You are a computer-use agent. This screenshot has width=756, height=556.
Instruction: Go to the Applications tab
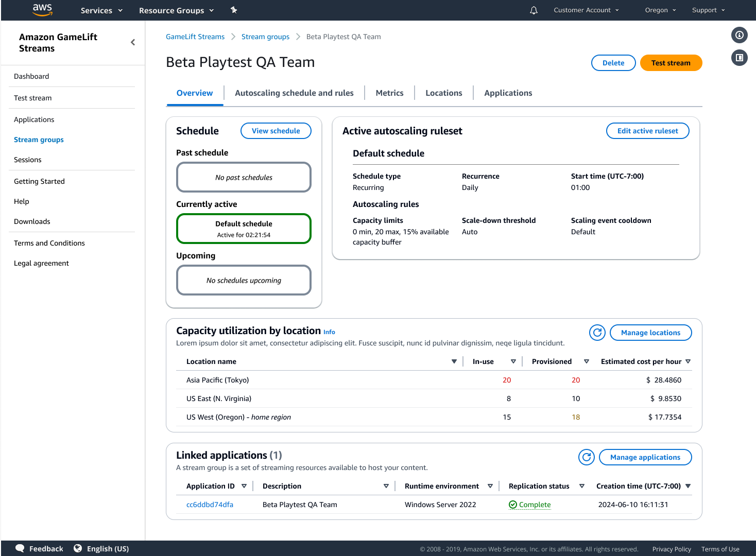point(508,93)
